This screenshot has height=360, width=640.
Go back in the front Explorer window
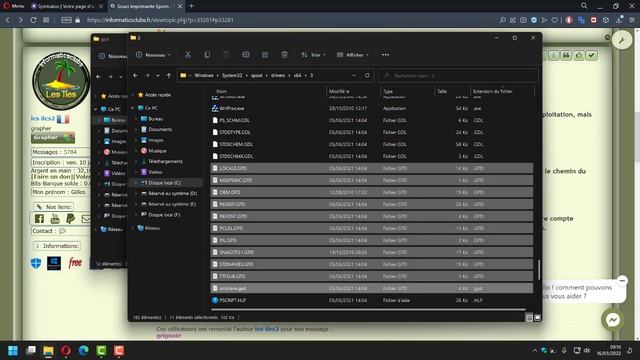[x=136, y=76]
